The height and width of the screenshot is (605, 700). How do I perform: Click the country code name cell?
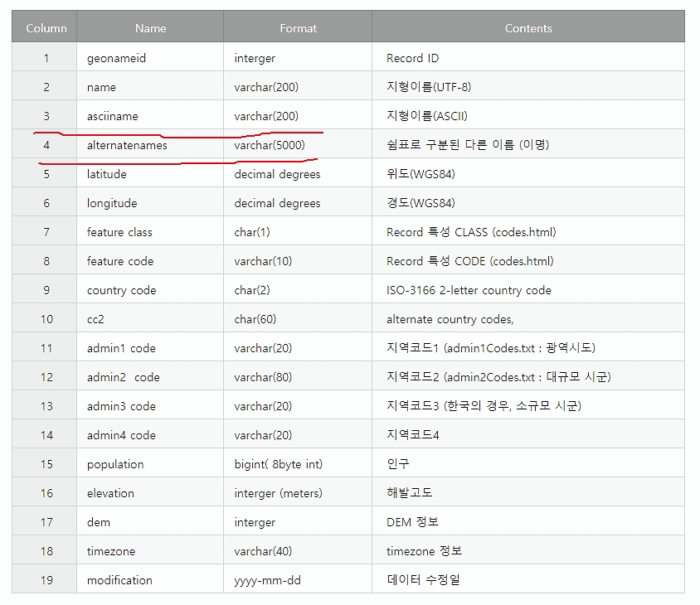121,290
